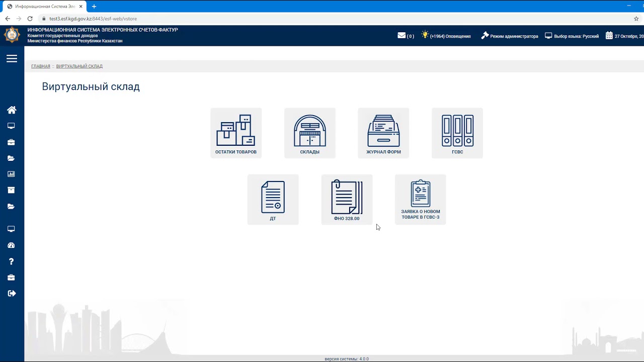Image resolution: width=644 pixels, height=362 pixels.
Task: Open the Журнал форм tile
Action: click(x=383, y=133)
